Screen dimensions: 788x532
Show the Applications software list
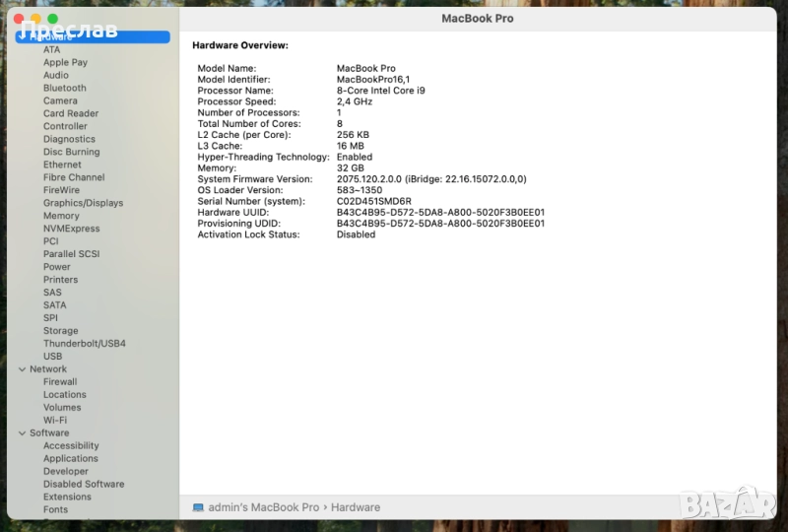click(70, 459)
